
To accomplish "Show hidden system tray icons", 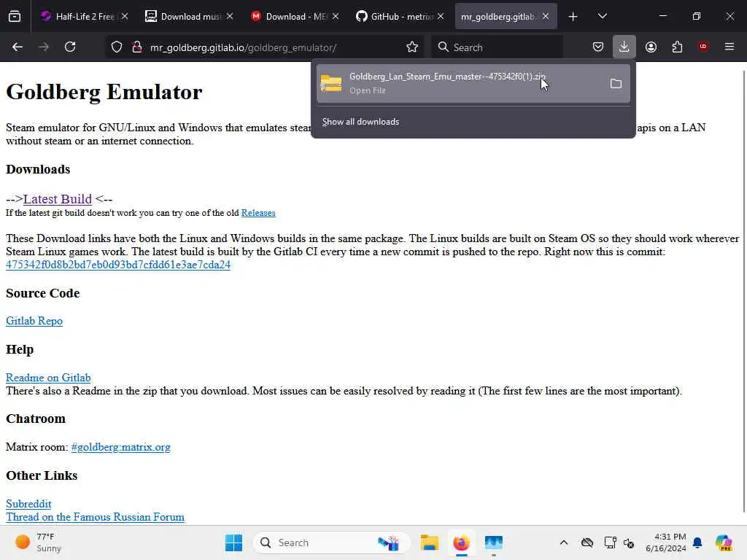I will click(564, 542).
